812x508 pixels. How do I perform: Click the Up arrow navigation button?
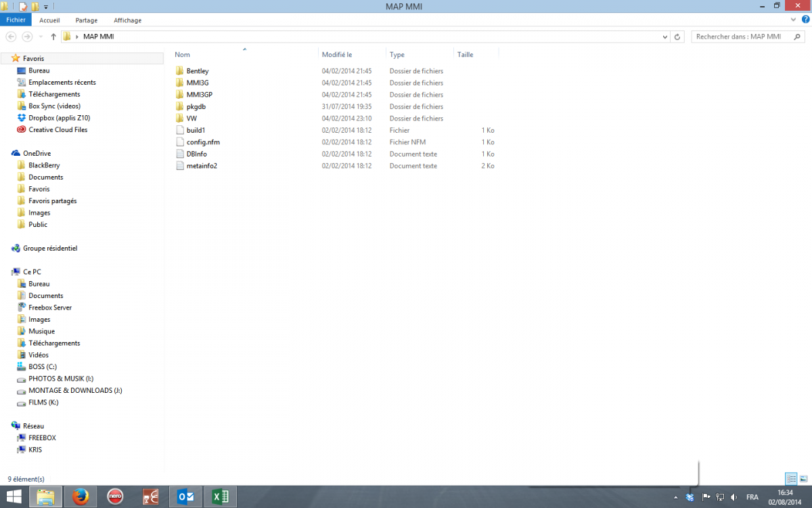click(53, 37)
